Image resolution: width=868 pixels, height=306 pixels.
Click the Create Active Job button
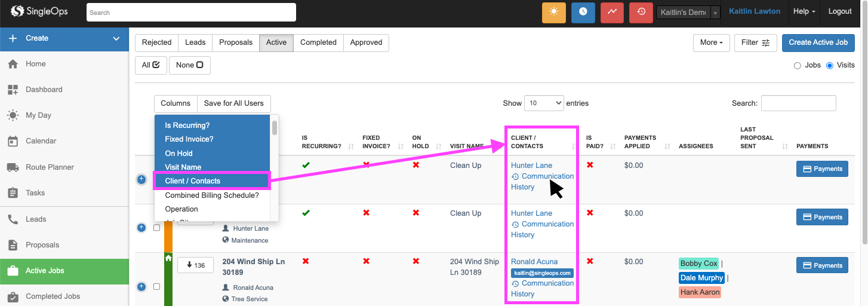[x=818, y=42]
